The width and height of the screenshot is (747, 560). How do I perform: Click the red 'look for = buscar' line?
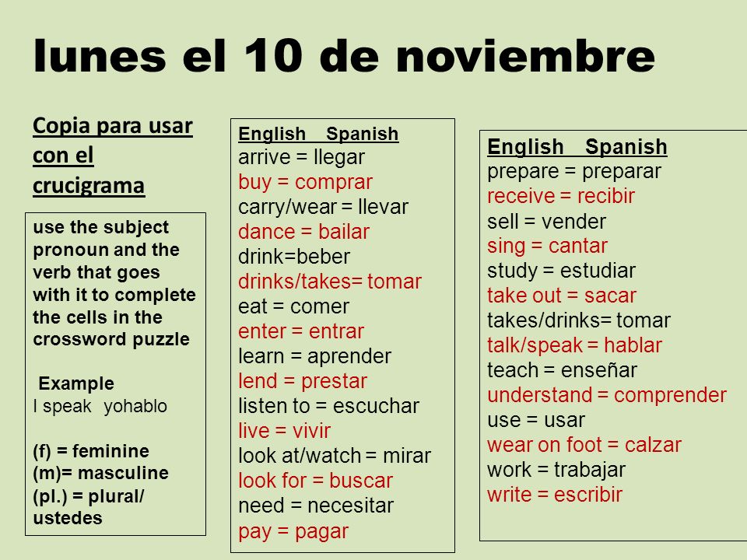pyautogui.click(x=315, y=481)
